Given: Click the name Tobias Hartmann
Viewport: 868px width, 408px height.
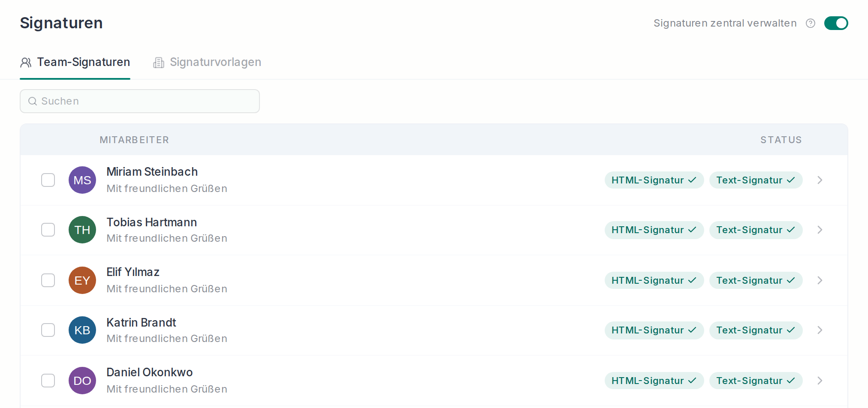Looking at the screenshot, I should coord(151,222).
